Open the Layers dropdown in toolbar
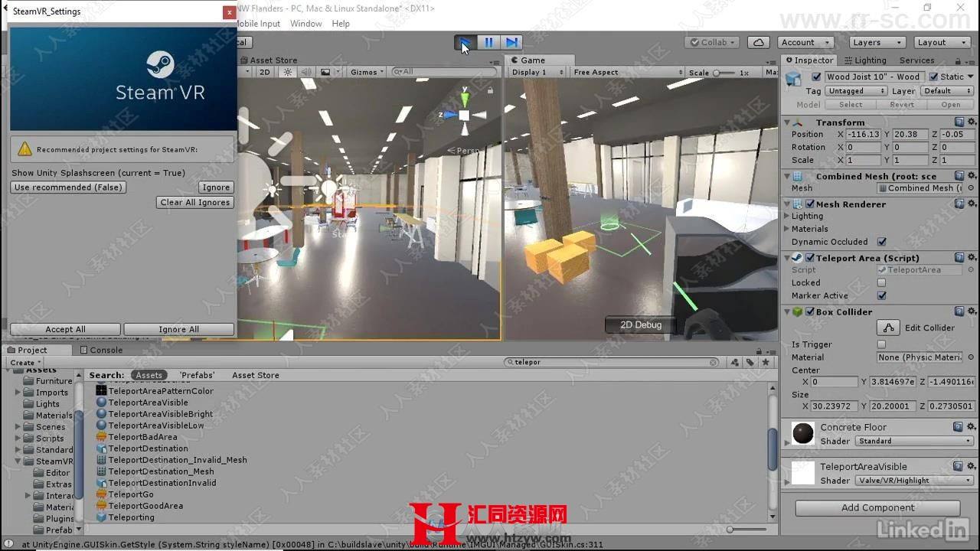 coord(876,43)
